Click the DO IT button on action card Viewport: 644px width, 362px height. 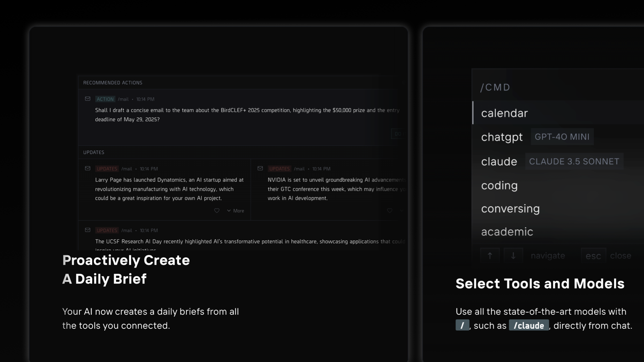[398, 134]
